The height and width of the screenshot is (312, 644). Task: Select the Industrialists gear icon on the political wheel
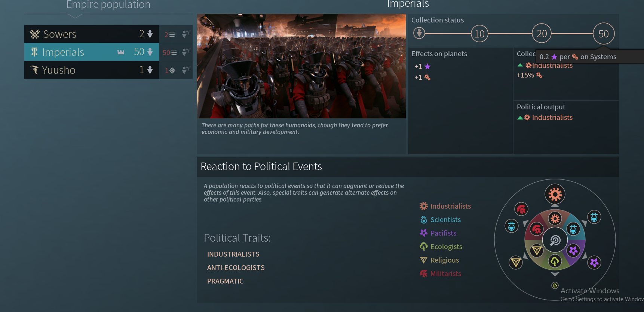555,218
